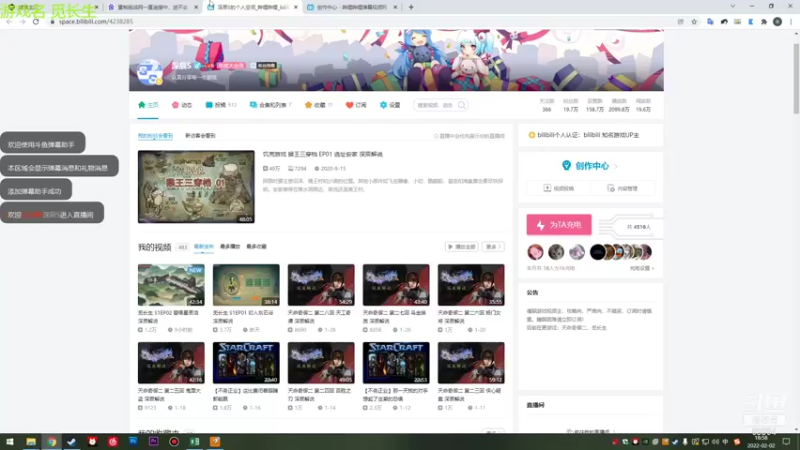The height and width of the screenshot is (450, 800).
Task: Open the 22:40 StarCraft video thumbnail
Action: coord(246,363)
